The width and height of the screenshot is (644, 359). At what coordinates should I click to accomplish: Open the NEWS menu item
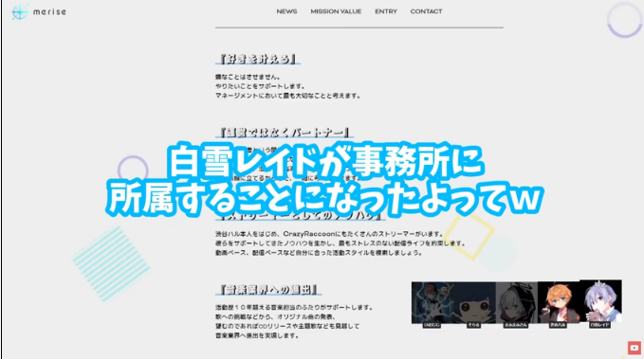pyautogui.click(x=286, y=11)
